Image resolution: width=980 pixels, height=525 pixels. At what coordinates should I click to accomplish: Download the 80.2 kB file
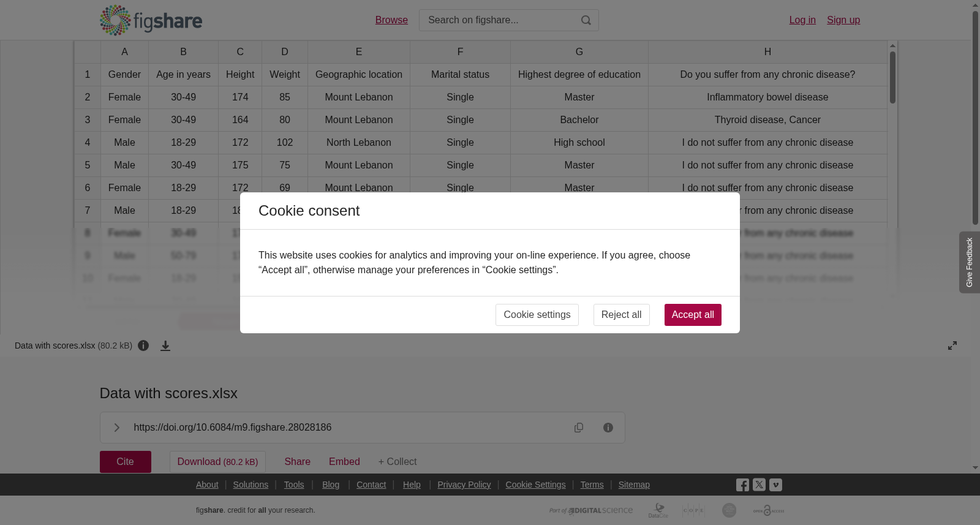coord(217,462)
